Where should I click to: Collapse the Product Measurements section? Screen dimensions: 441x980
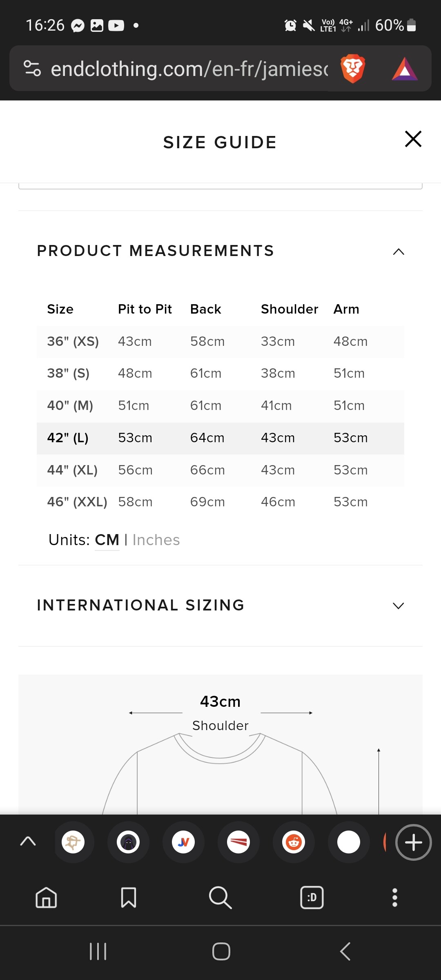coord(398,252)
